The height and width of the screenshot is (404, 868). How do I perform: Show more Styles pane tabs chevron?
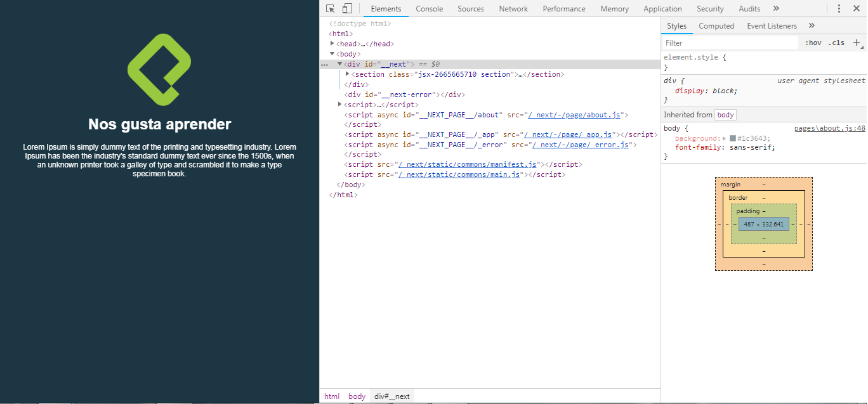812,25
